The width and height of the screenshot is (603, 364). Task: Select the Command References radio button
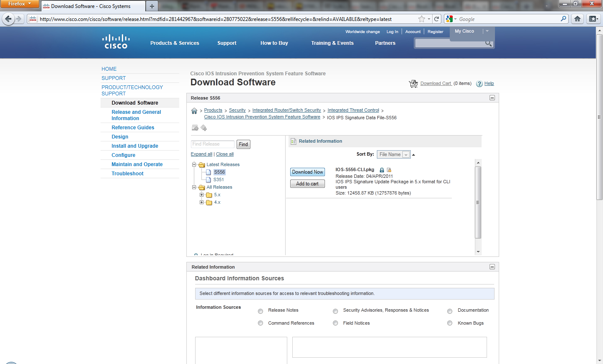260,323
